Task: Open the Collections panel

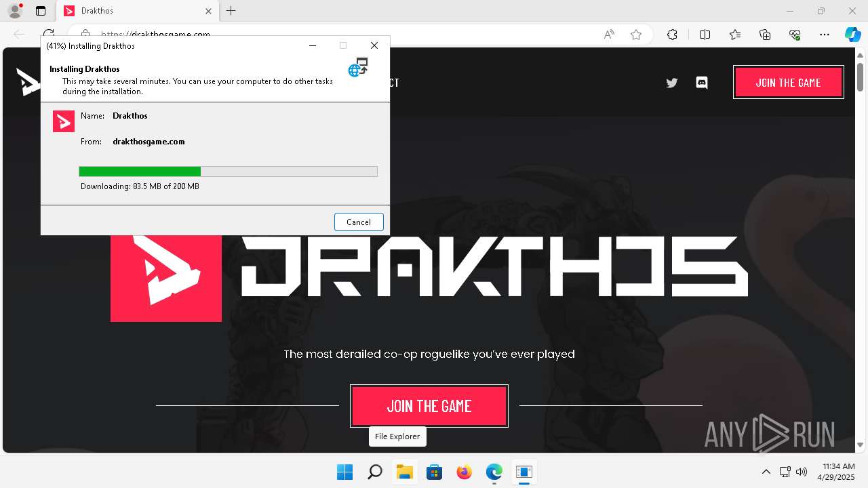Action: pyautogui.click(x=765, y=35)
